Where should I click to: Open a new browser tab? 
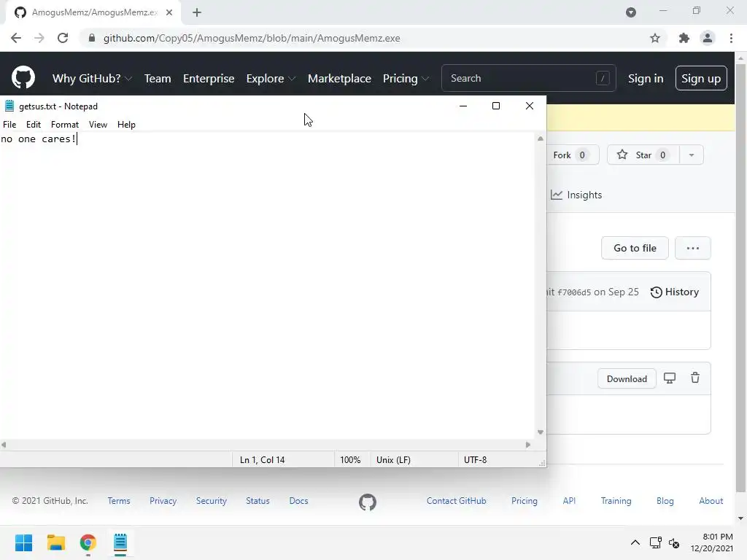click(197, 12)
